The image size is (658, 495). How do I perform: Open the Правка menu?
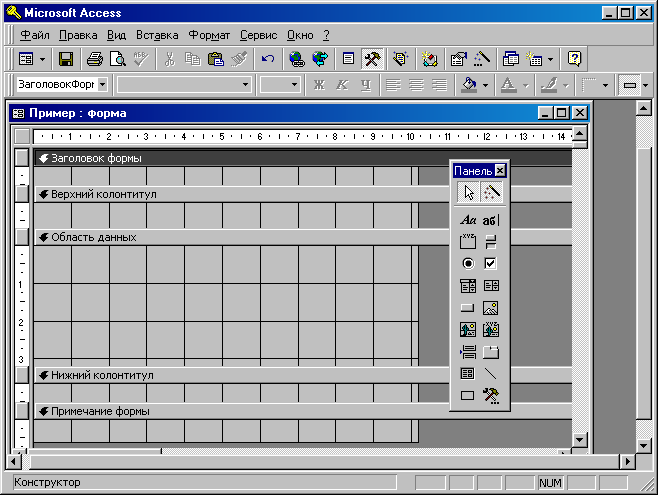tap(78, 35)
